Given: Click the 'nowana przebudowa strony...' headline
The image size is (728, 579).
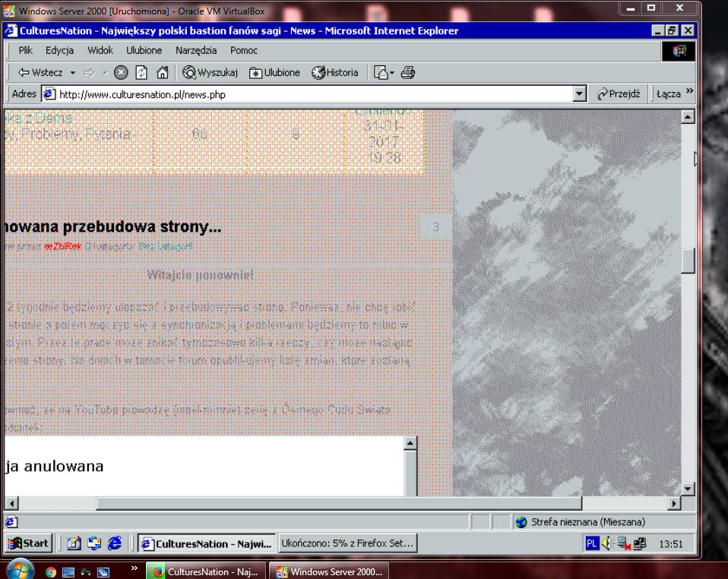Looking at the screenshot, I should [112, 226].
